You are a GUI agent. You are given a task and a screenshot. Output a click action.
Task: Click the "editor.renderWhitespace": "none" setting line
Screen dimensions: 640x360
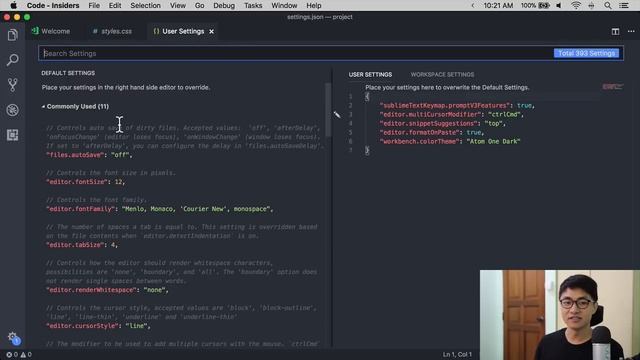click(107, 290)
